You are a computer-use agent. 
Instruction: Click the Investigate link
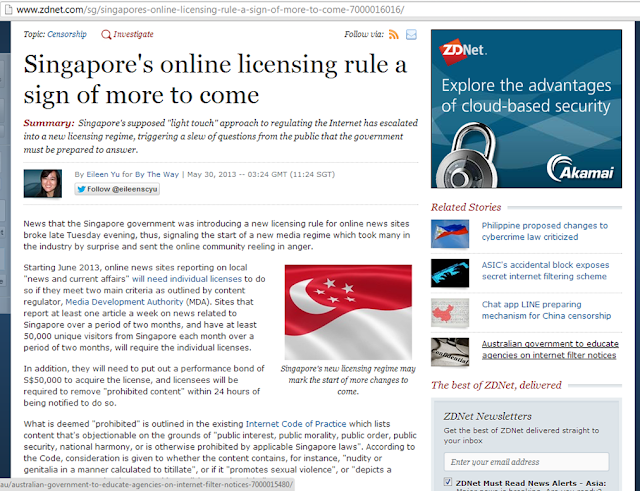pos(133,34)
